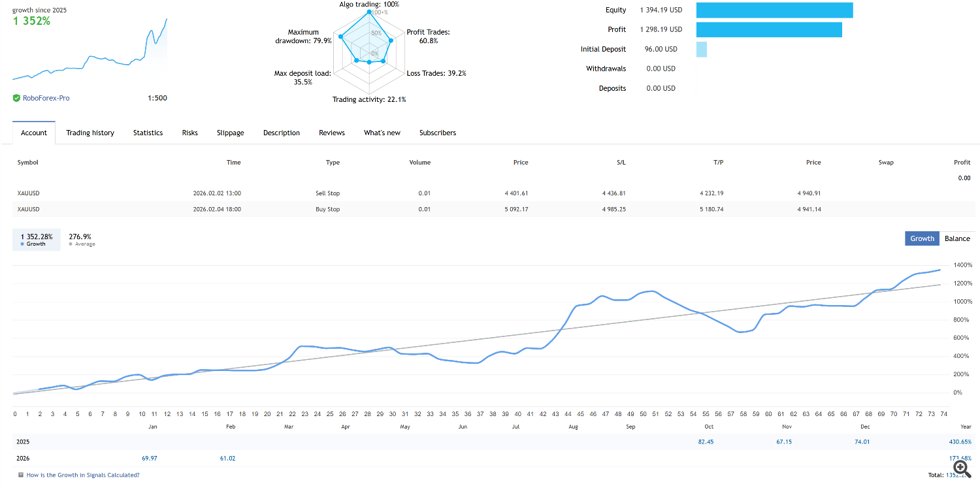
Task: Click December 2025 monthly value 74.01
Action: pos(862,442)
